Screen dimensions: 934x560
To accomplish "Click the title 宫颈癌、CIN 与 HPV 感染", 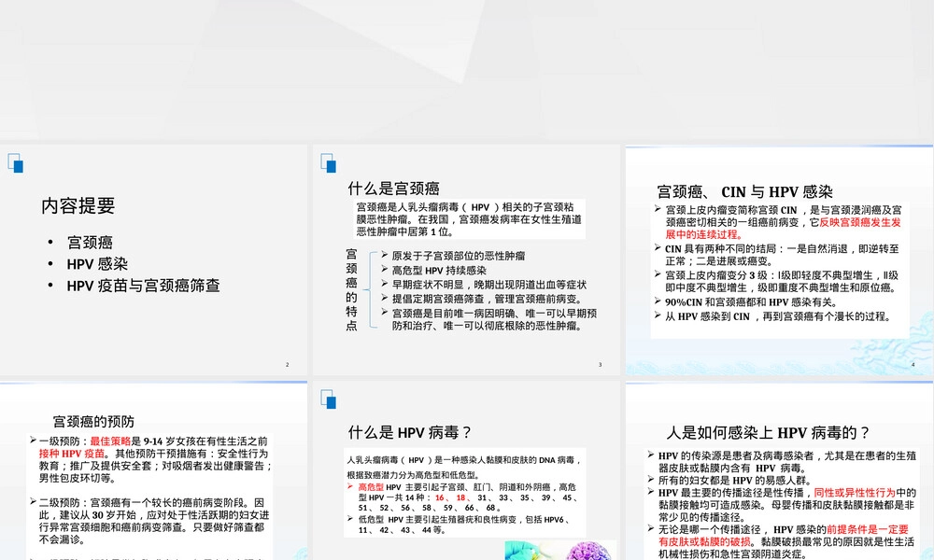I will [744, 191].
